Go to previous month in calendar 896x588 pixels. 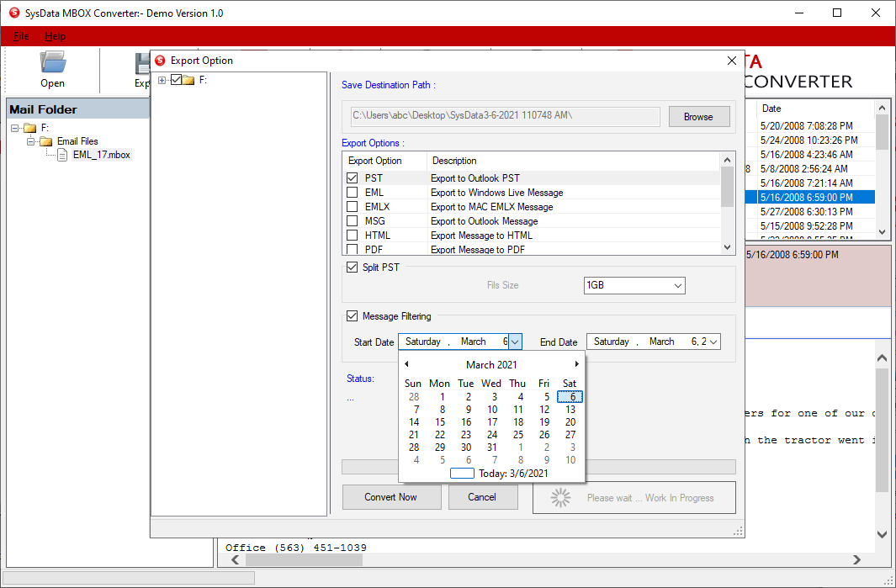(x=406, y=364)
